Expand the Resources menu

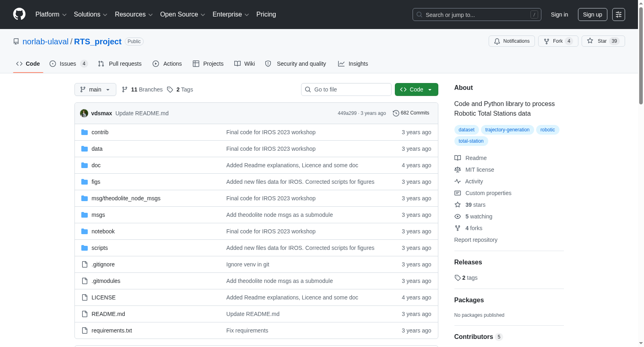point(134,15)
